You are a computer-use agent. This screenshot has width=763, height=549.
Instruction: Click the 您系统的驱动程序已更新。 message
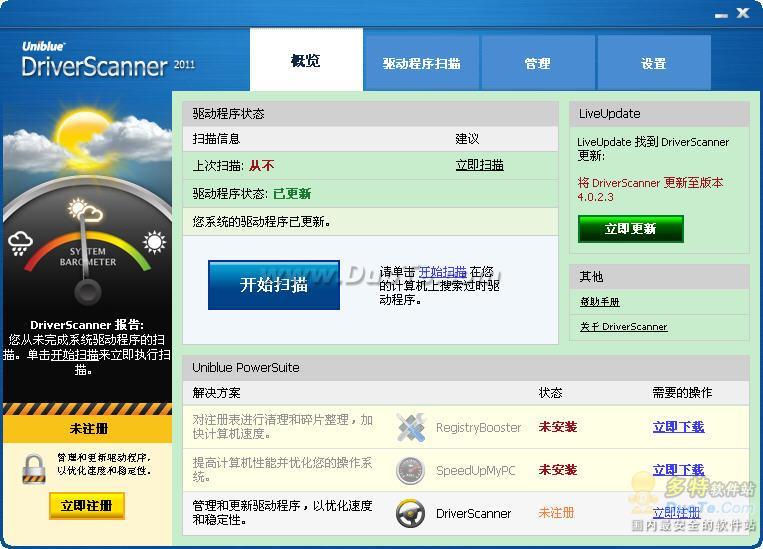point(262,222)
